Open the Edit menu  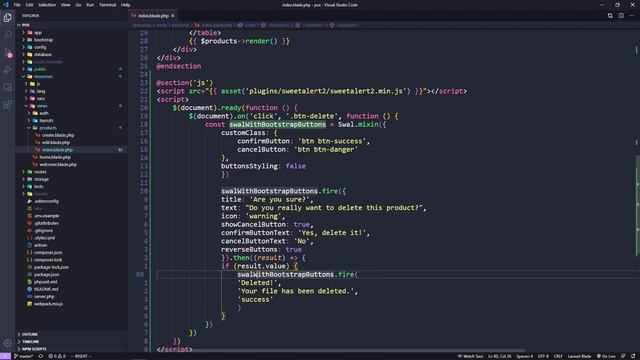[29, 5]
